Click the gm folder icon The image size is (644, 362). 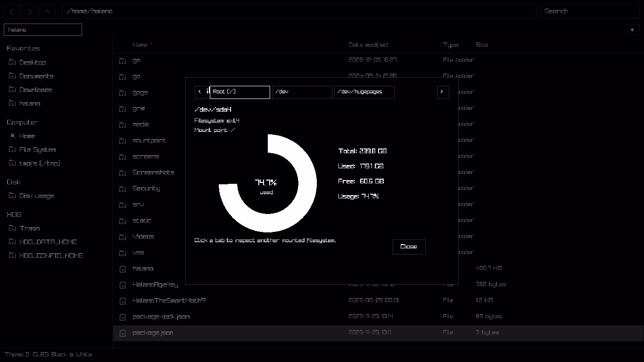(x=123, y=60)
